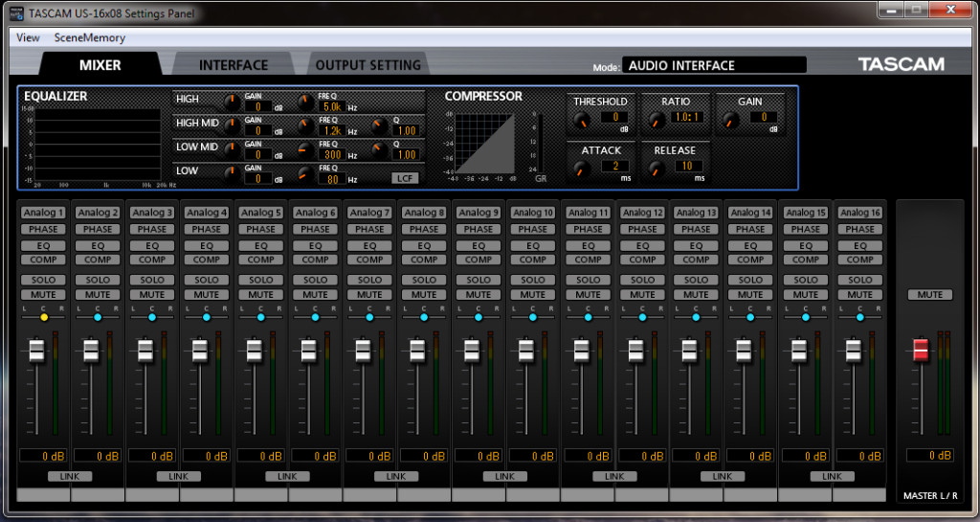Enable COMP on Analog 14

[x=750, y=260]
